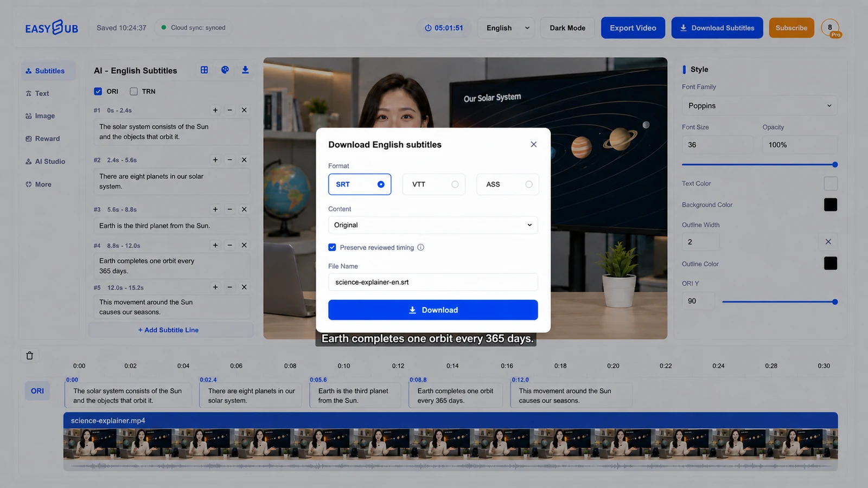Viewport: 868px width, 488px height.
Task: Open the user avatar with Pro badge
Action: click(x=831, y=28)
